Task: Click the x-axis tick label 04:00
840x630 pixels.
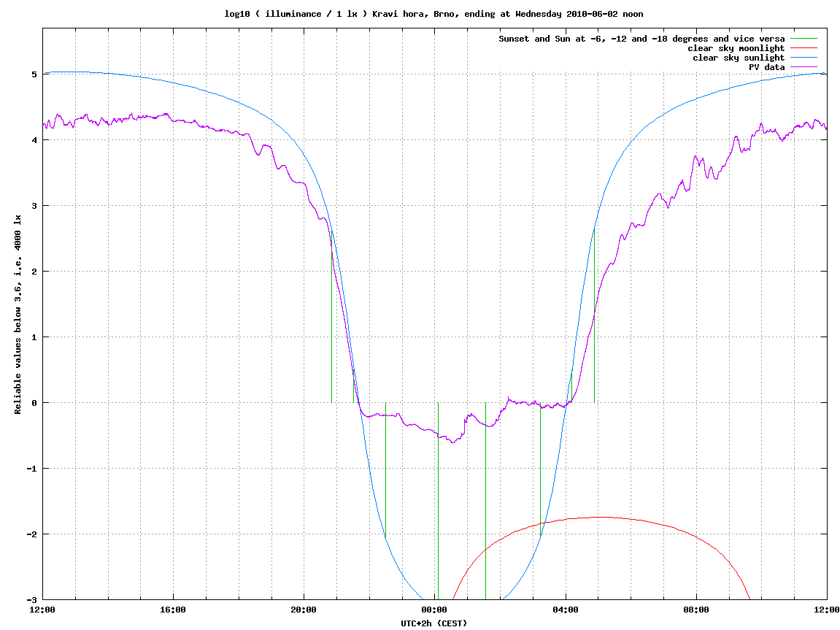Action: click(x=565, y=610)
